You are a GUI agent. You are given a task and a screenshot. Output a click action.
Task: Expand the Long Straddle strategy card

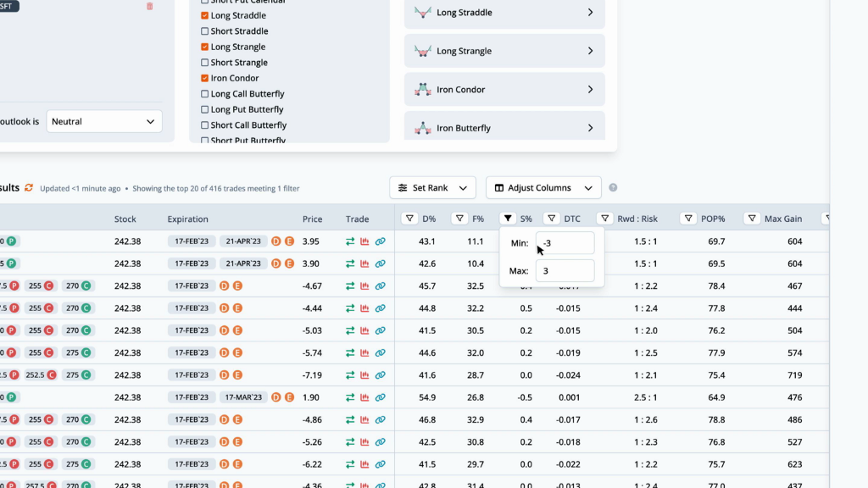(x=504, y=12)
